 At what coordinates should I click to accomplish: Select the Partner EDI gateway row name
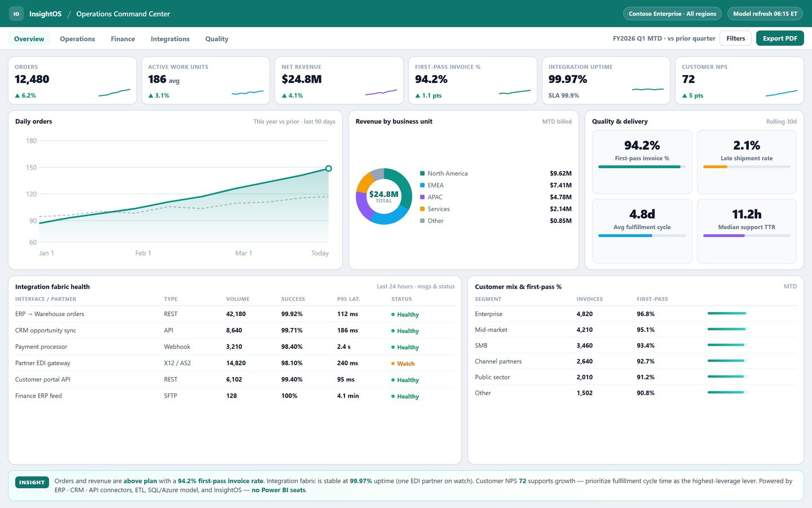click(x=43, y=363)
